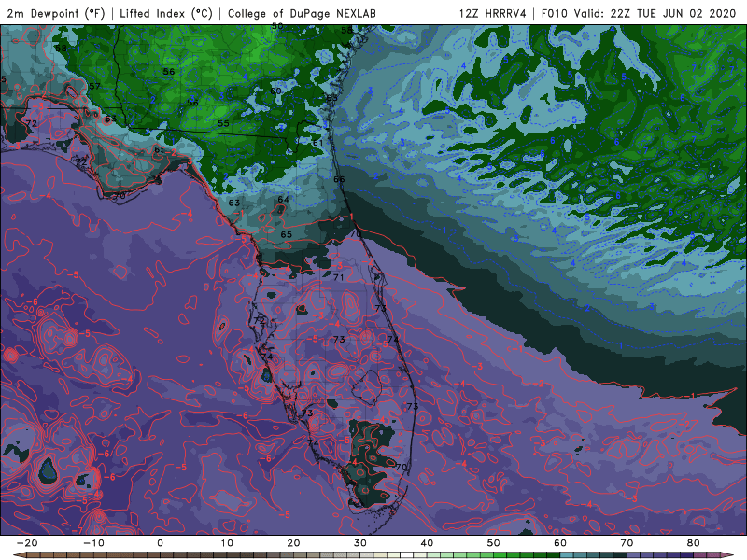Viewport: 747px width, 560px height.
Task: Click the "20" label on the color scale
Action: (293, 543)
